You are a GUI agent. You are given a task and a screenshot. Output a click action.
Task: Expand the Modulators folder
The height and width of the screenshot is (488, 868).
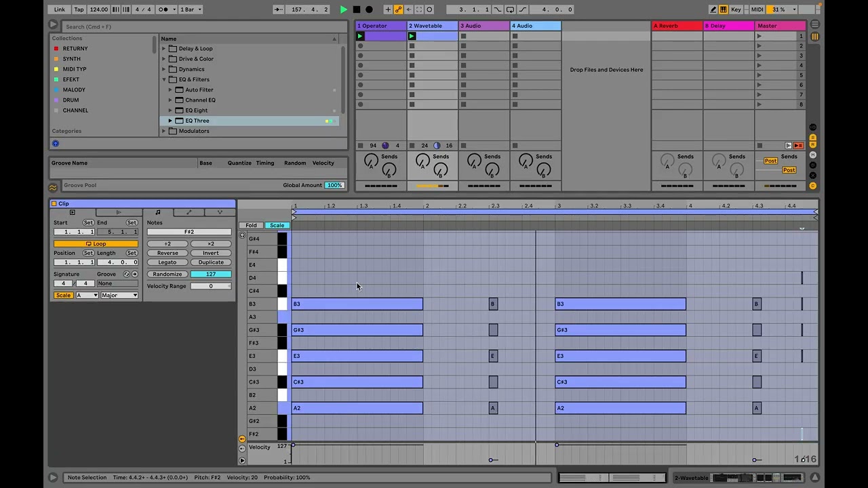(164, 131)
